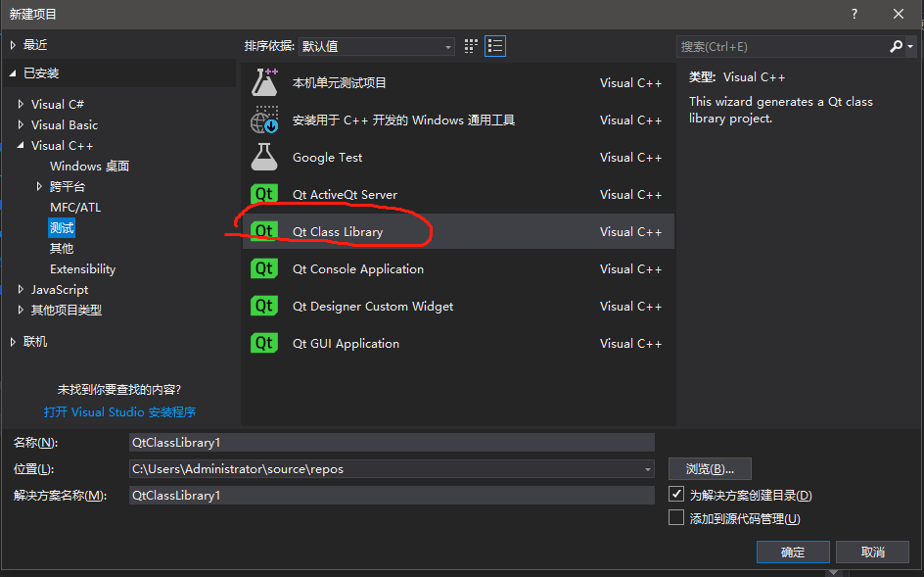Click the project name input field
The height and width of the screenshot is (577, 924).
point(392,443)
